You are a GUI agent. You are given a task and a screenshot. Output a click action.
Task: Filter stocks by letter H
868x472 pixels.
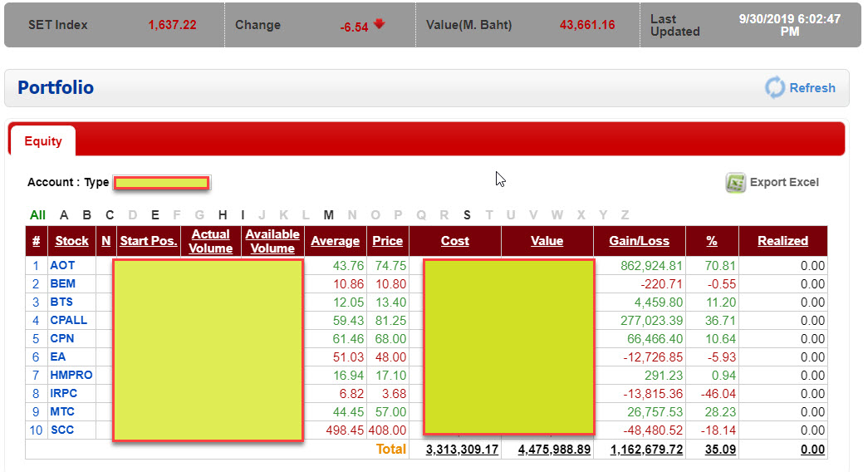223,215
